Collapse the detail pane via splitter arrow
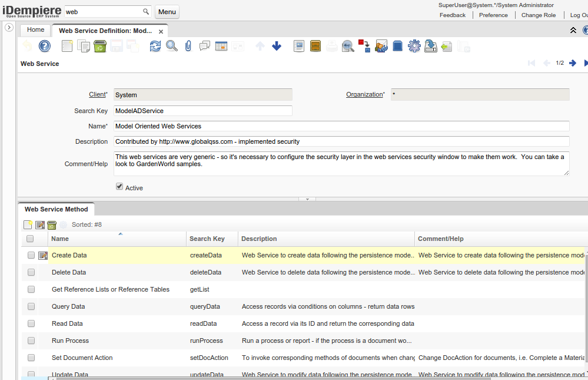This screenshot has height=380, width=588. coord(307,199)
